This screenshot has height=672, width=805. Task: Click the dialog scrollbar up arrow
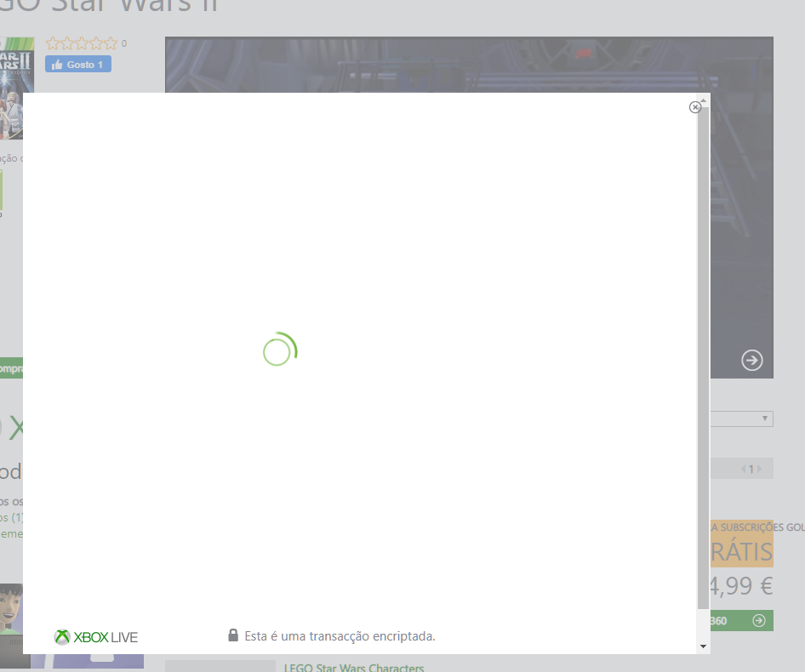pos(704,101)
